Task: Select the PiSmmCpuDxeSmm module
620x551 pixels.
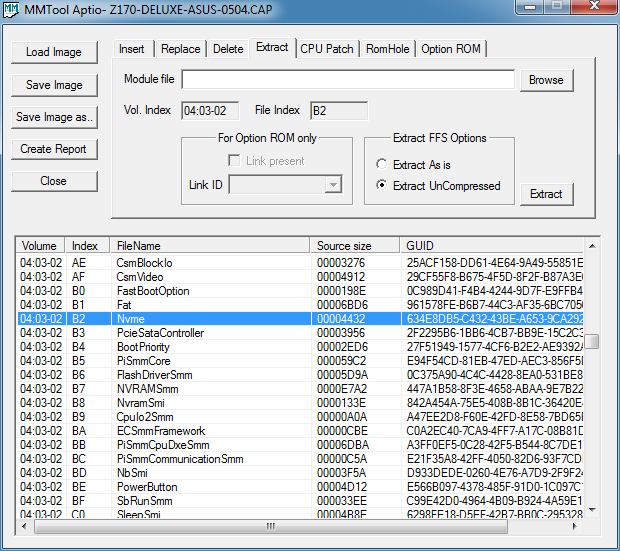Action: point(301,445)
